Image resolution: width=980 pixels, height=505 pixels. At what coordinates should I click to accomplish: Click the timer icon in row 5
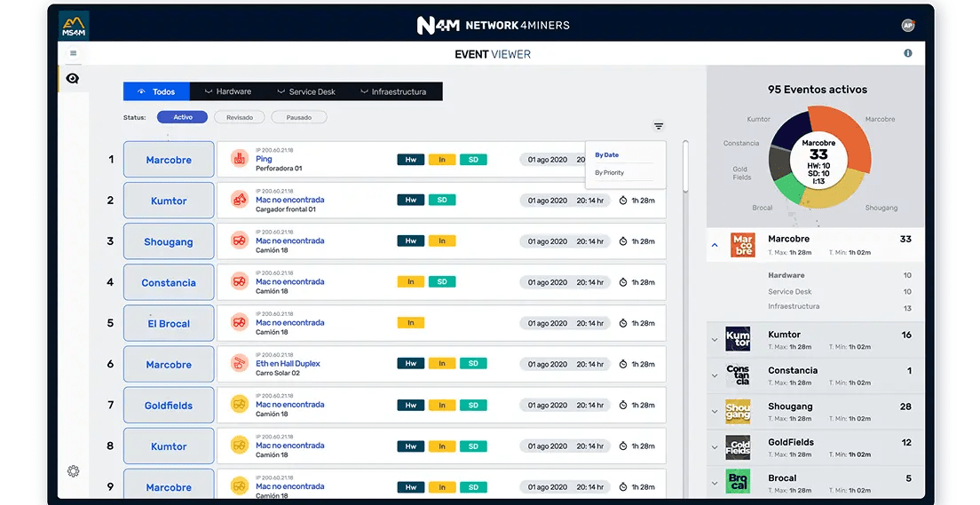point(623,323)
